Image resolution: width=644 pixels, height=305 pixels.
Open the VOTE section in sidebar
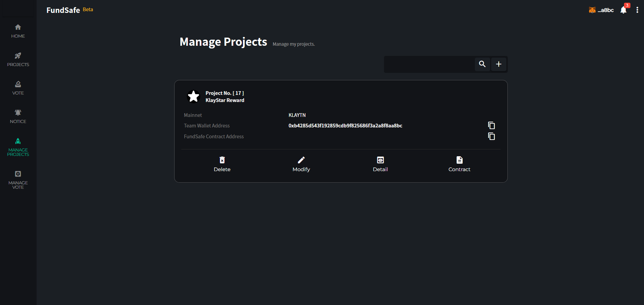click(18, 88)
